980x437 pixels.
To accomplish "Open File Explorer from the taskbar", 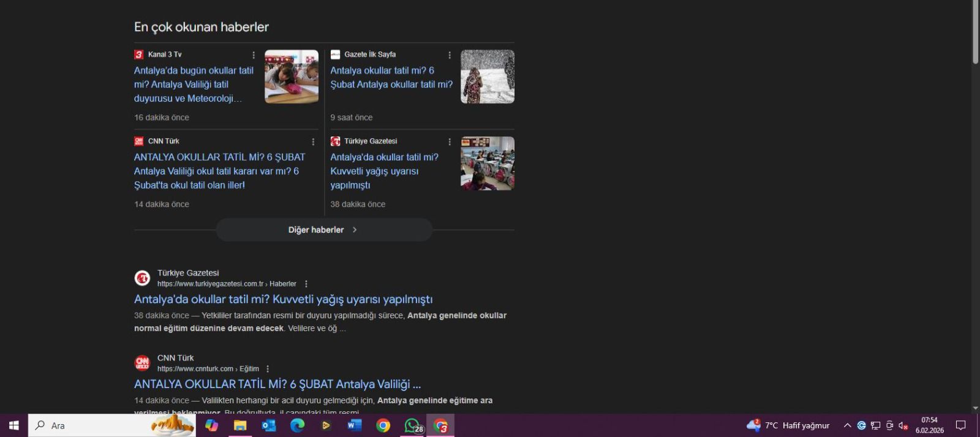I will coord(240,425).
